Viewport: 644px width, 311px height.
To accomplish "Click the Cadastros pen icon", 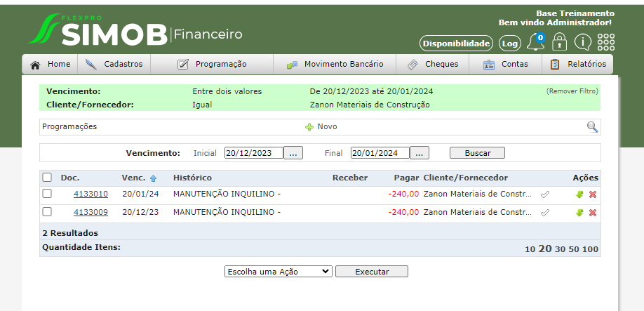I will [90, 65].
